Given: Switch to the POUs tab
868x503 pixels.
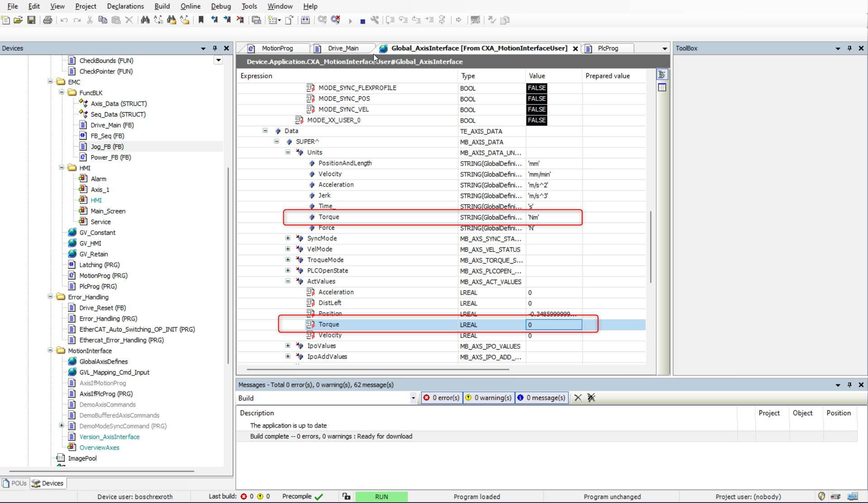Looking at the screenshot, I should 15,483.
